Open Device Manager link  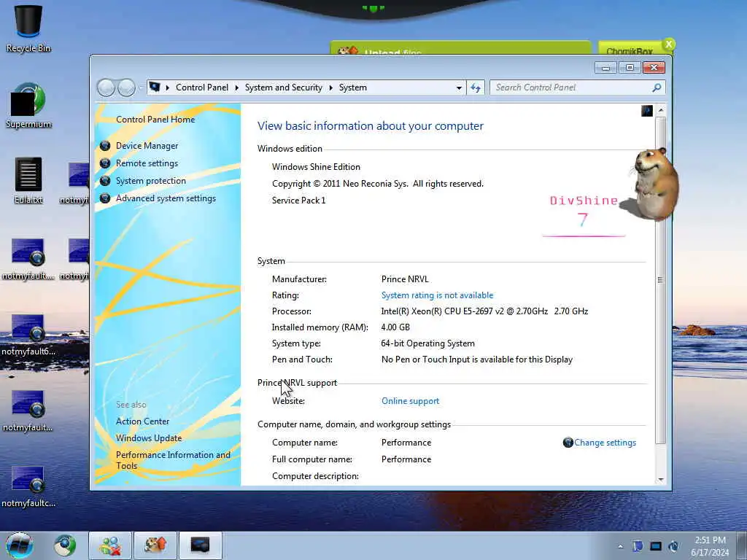click(147, 146)
